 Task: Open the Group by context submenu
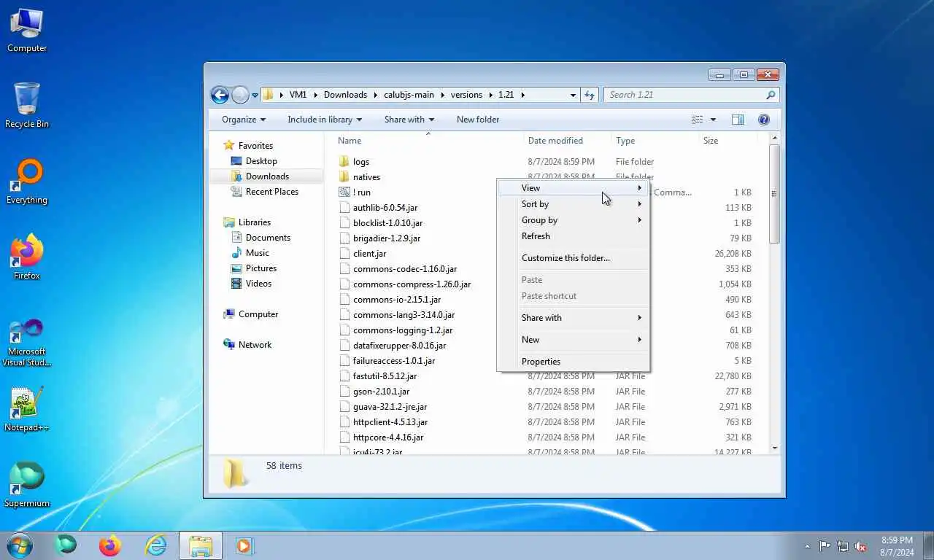573,220
